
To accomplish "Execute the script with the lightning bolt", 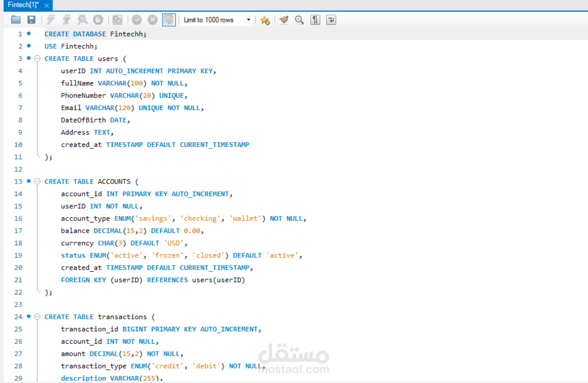I will click(x=51, y=20).
